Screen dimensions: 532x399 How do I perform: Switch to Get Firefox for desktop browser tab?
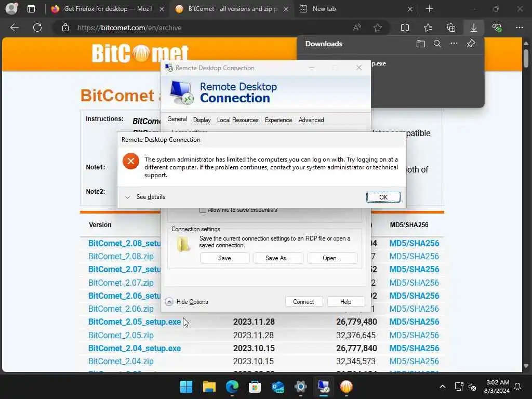(107, 9)
